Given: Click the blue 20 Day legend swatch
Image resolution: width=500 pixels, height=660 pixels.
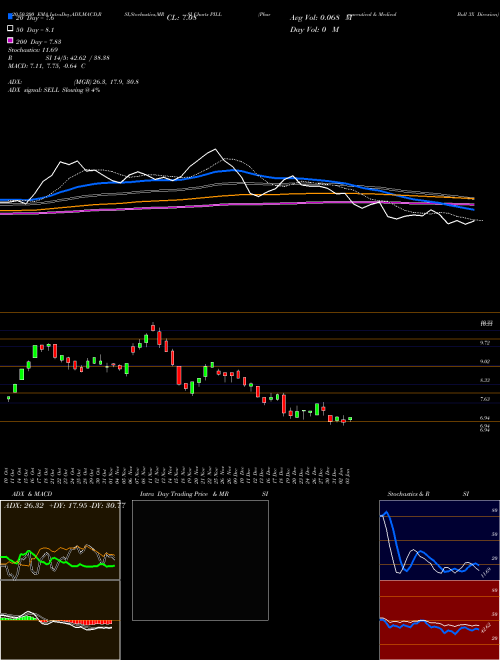Looking at the screenshot, I should 10,17.
